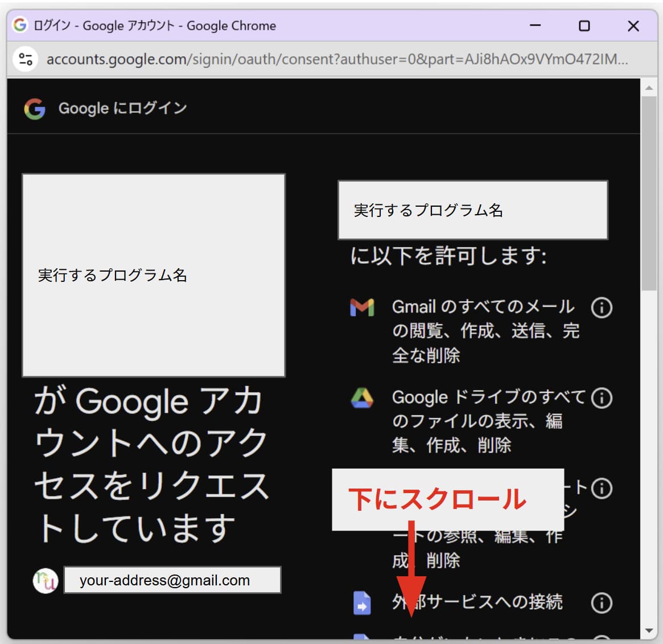Click the Google Drive triangle icon
This screenshot has height=644, width=663.
(x=362, y=398)
